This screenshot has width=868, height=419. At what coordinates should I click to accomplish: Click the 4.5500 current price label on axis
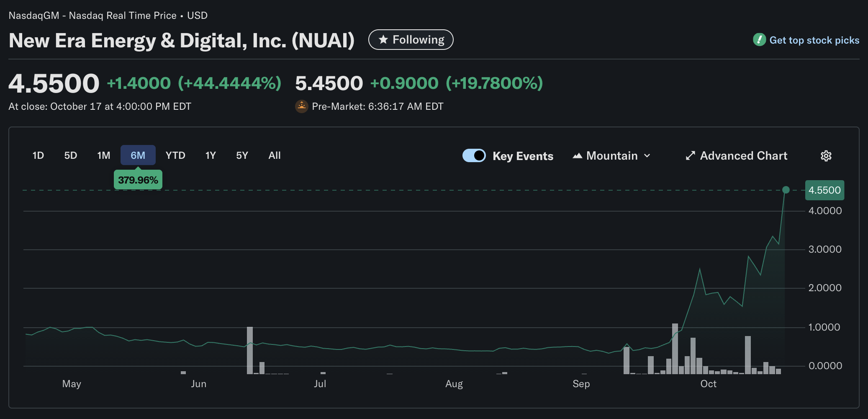pyautogui.click(x=824, y=190)
